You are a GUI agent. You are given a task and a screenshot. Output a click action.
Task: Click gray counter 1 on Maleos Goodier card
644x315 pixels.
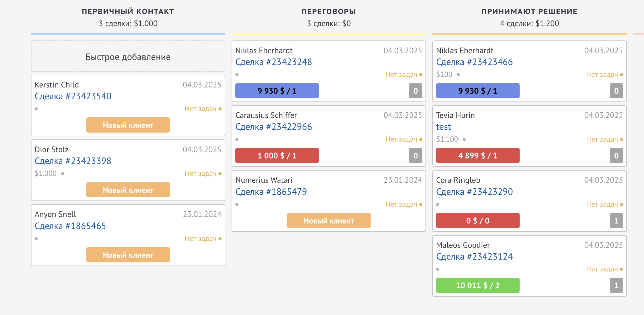[x=616, y=285]
